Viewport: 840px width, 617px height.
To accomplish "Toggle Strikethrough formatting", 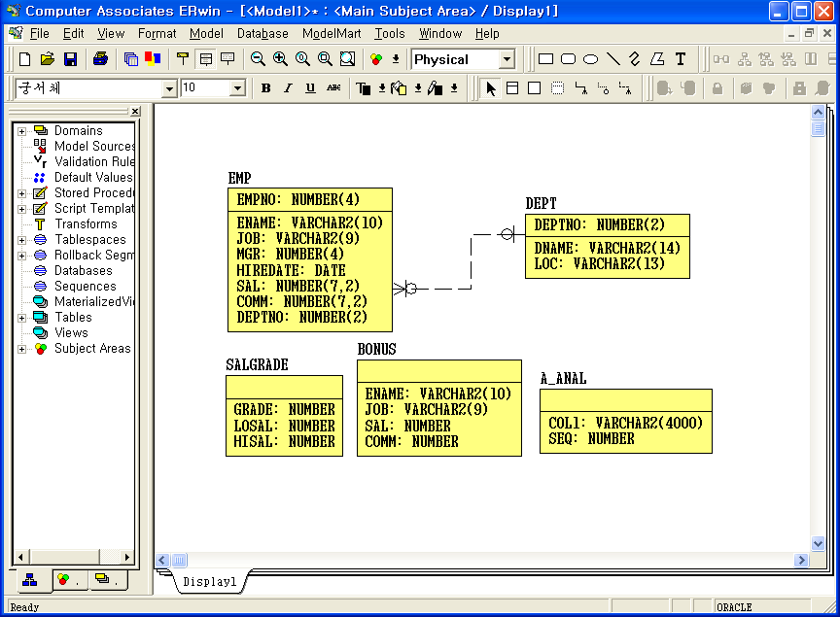I will click(333, 88).
